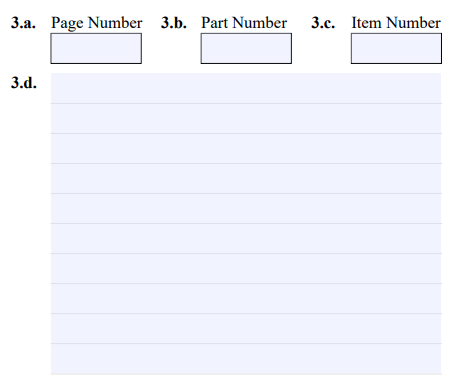Click the "Page Number" label text
467x392 pixels.
point(97,23)
